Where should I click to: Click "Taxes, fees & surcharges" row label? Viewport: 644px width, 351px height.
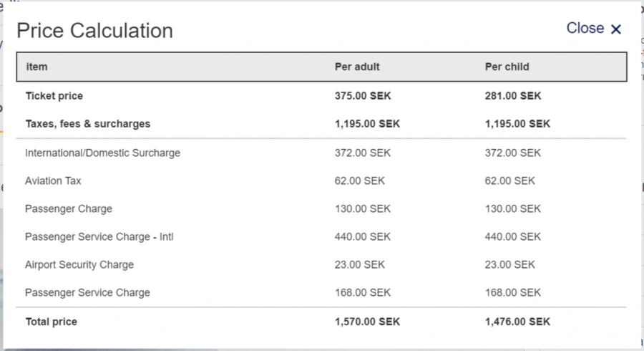click(88, 124)
